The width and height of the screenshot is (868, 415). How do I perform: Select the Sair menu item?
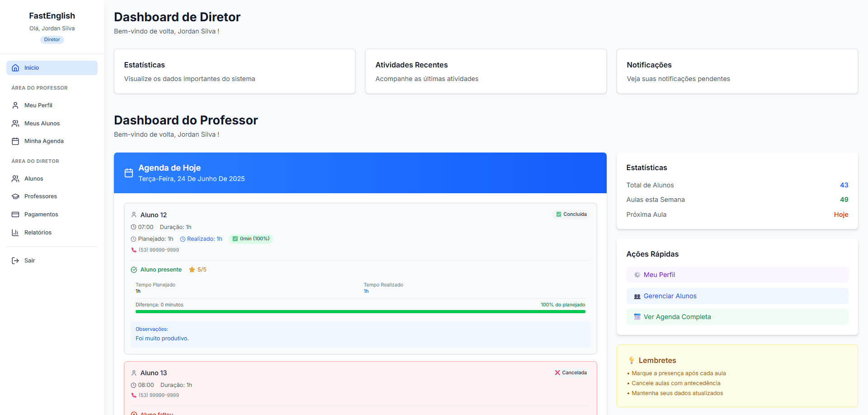coord(30,261)
